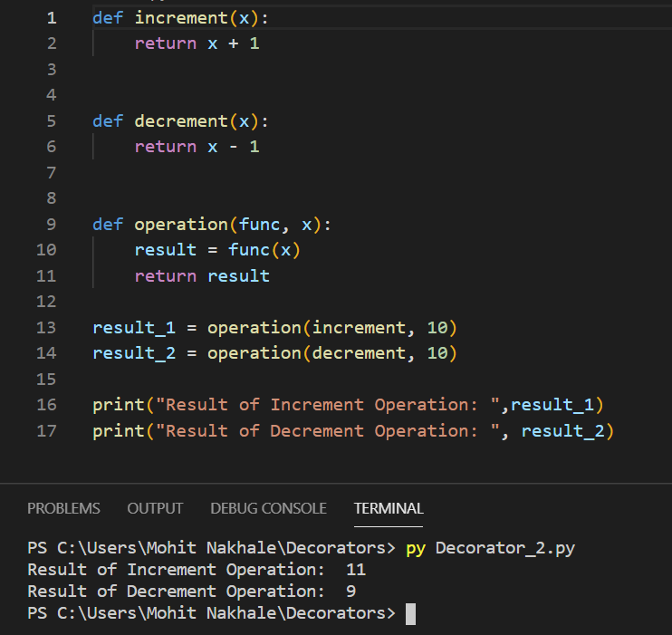Click line number 13 in gutter
The height and width of the screenshot is (635, 672).
(46, 328)
